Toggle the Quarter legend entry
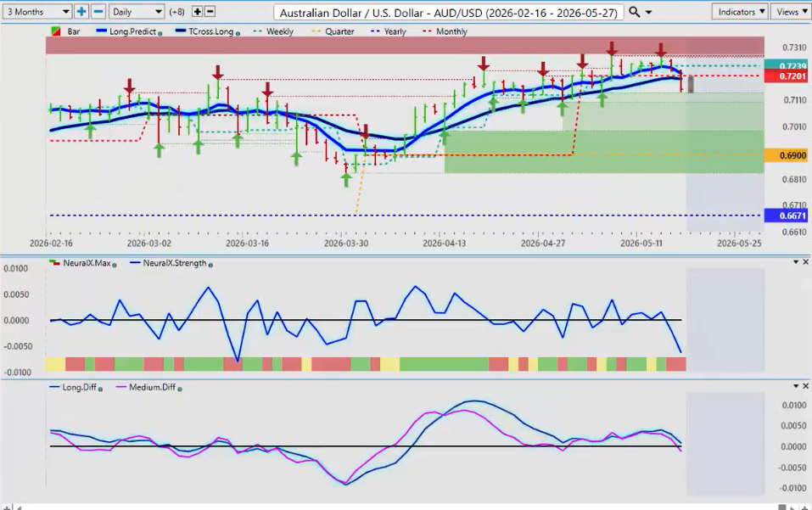This screenshot has height=510, width=812. 333,31
